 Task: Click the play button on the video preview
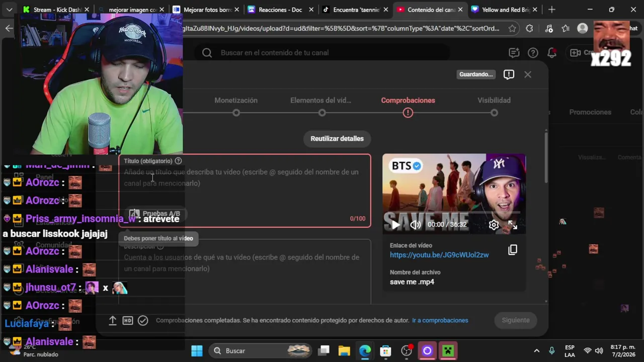(x=395, y=225)
